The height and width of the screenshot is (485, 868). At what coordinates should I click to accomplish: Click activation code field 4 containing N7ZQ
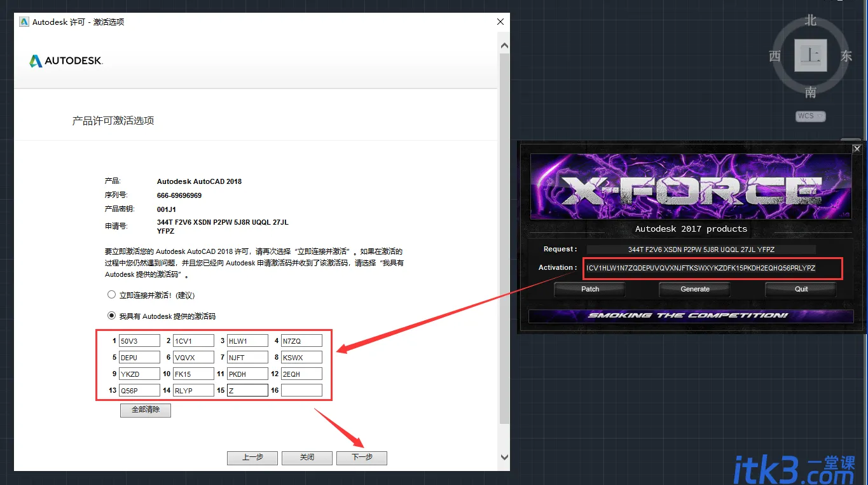click(301, 341)
